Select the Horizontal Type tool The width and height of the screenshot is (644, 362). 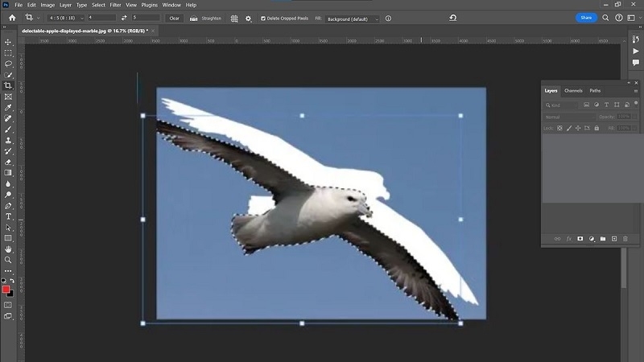click(x=8, y=216)
